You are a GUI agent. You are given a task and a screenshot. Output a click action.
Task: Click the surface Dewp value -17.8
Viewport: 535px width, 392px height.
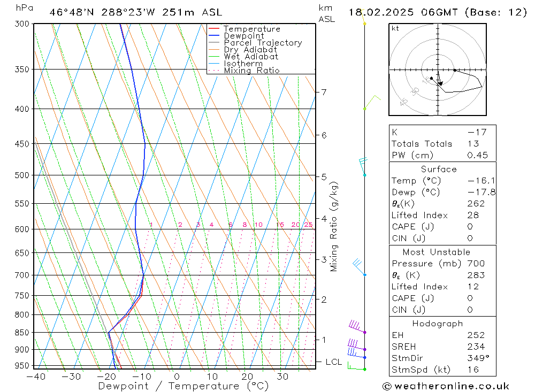[x=481, y=192]
